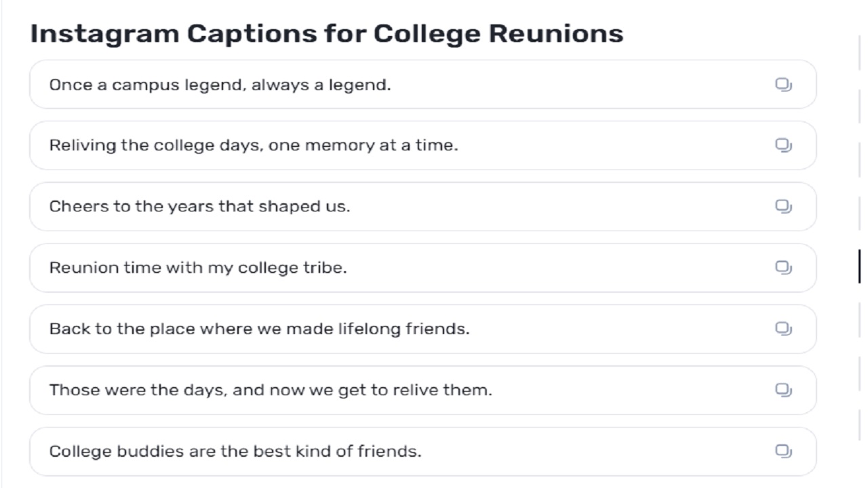
Task: Copy the 'Cheers to the years' caption
Action: pyautogui.click(x=783, y=207)
